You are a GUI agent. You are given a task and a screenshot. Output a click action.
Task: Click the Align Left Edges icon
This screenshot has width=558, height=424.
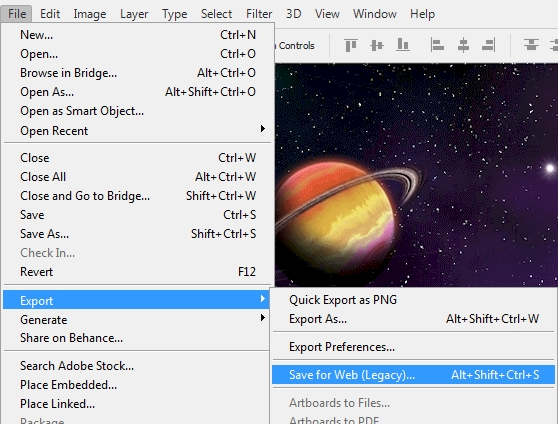(437, 45)
